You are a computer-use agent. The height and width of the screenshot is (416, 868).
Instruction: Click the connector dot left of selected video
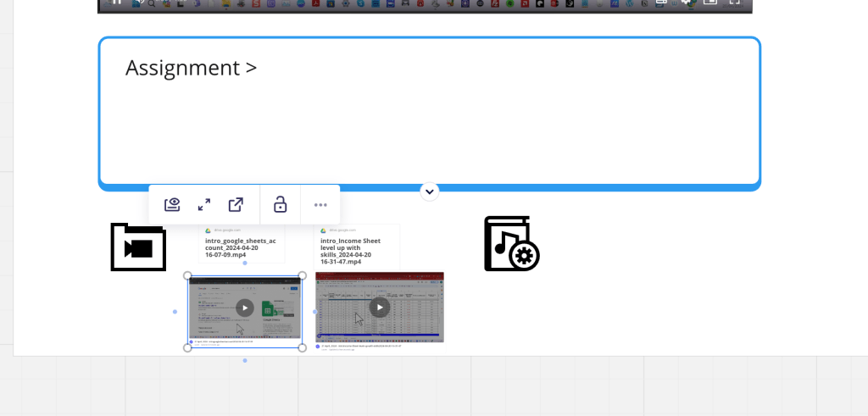click(x=175, y=312)
